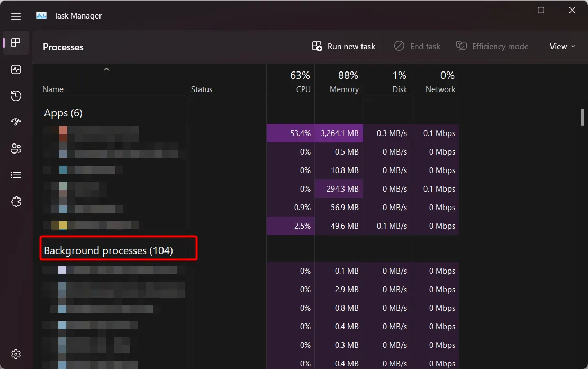588x369 pixels.
Task: Sort by the Name column header
Action: pos(53,89)
